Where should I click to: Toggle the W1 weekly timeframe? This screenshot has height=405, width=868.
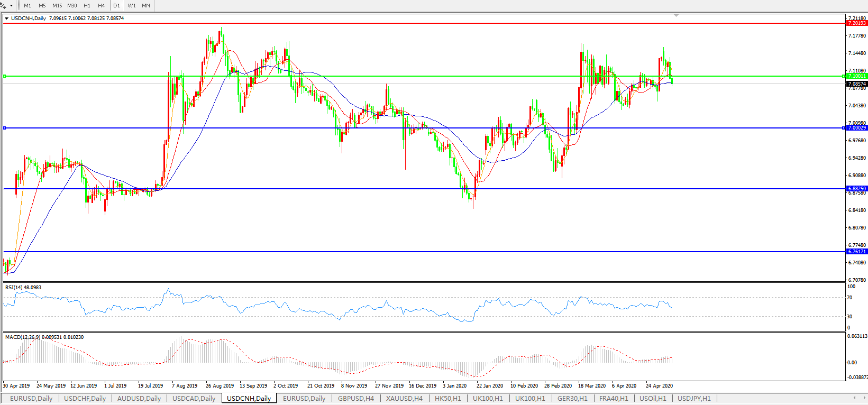click(132, 5)
